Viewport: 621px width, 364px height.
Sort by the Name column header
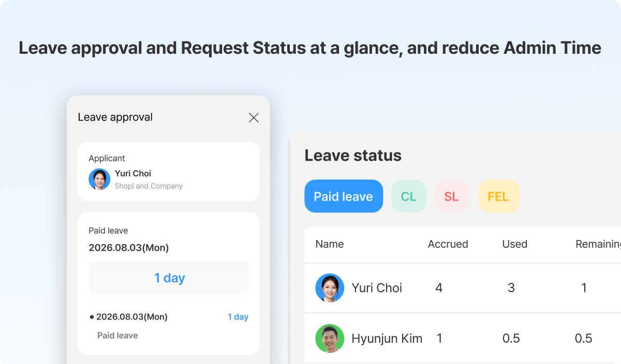click(x=330, y=244)
